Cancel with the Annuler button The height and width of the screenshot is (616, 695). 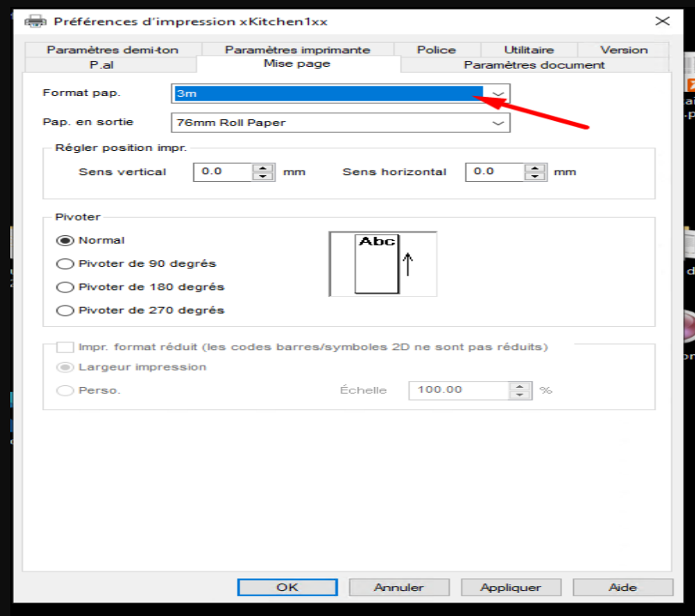399,587
